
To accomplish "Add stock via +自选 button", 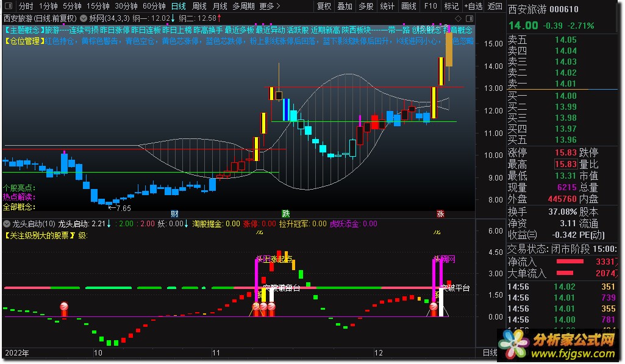I will tap(473, 6).
